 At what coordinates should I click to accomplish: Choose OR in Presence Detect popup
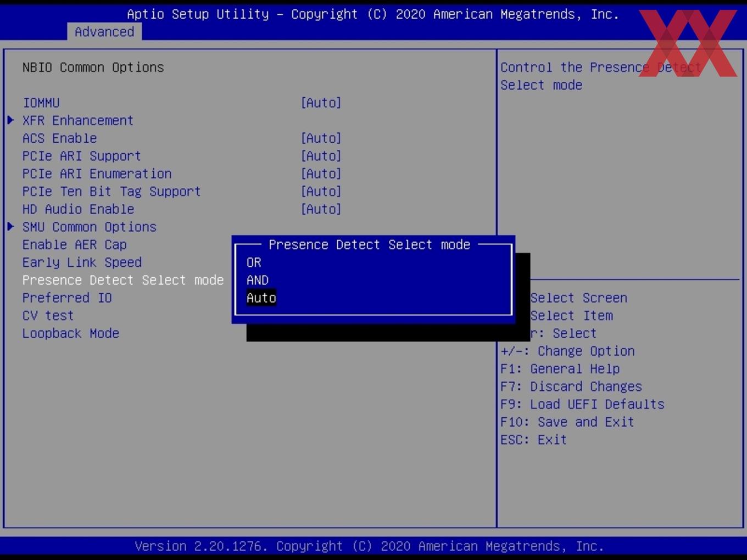pyautogui.click(x=254, y=262)
